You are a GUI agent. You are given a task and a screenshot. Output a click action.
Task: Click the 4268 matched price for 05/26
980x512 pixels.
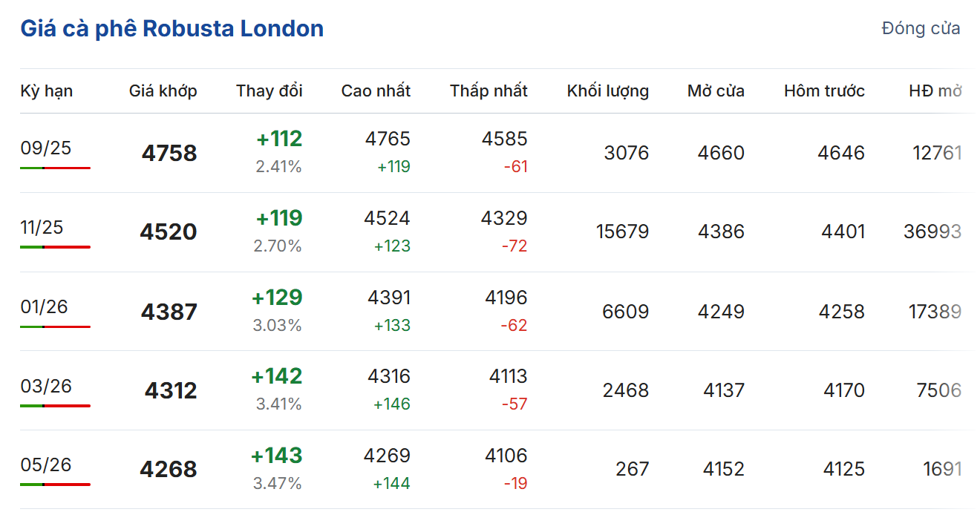point(169,470)
